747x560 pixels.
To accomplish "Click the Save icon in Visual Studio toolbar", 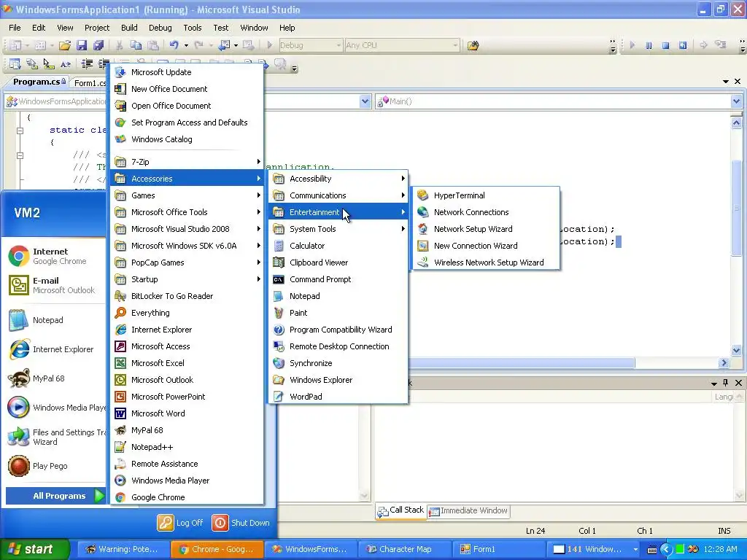I will click(x=82, y=45).
